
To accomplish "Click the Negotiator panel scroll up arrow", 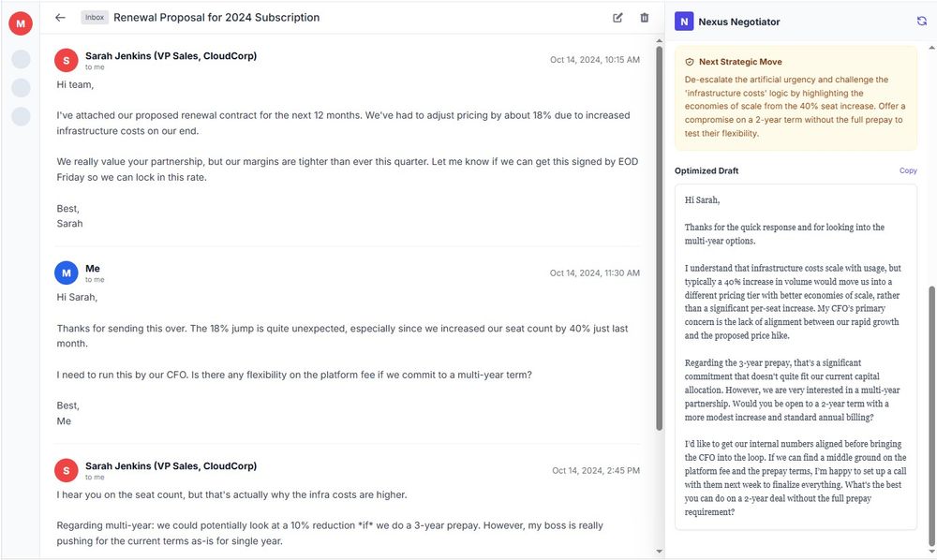I will (931, 47).
